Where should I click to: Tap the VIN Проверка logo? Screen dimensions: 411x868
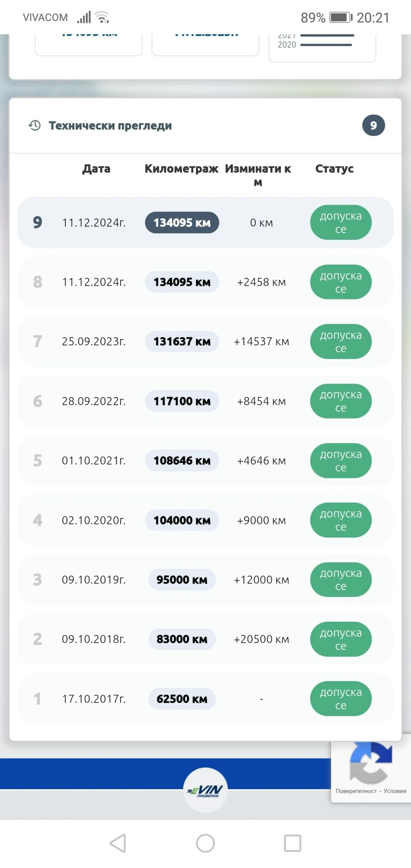click(205, 790)
